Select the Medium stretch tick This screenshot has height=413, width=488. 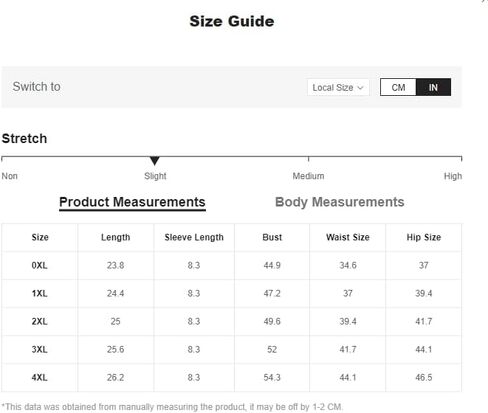308,159
